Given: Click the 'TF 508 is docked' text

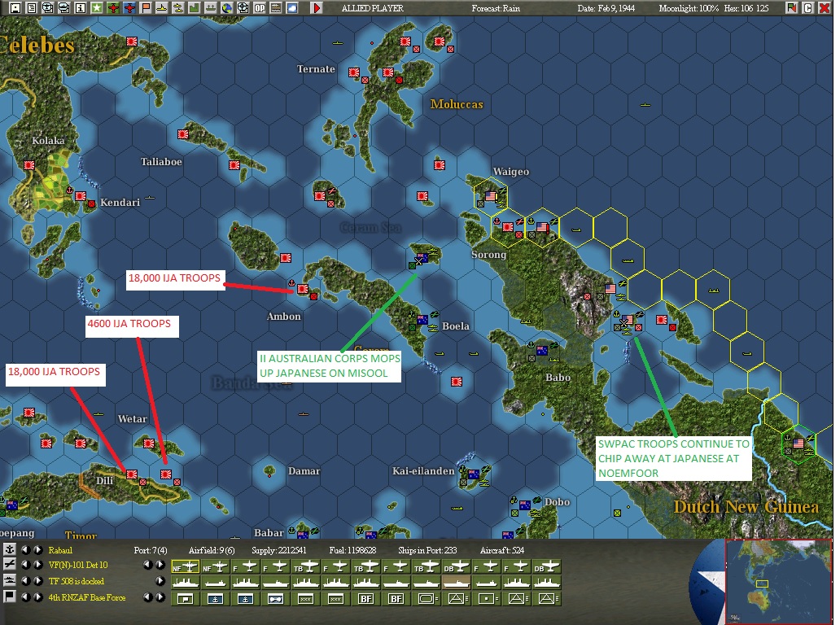Looking at the screenshot, I should (x=76, y=581).
